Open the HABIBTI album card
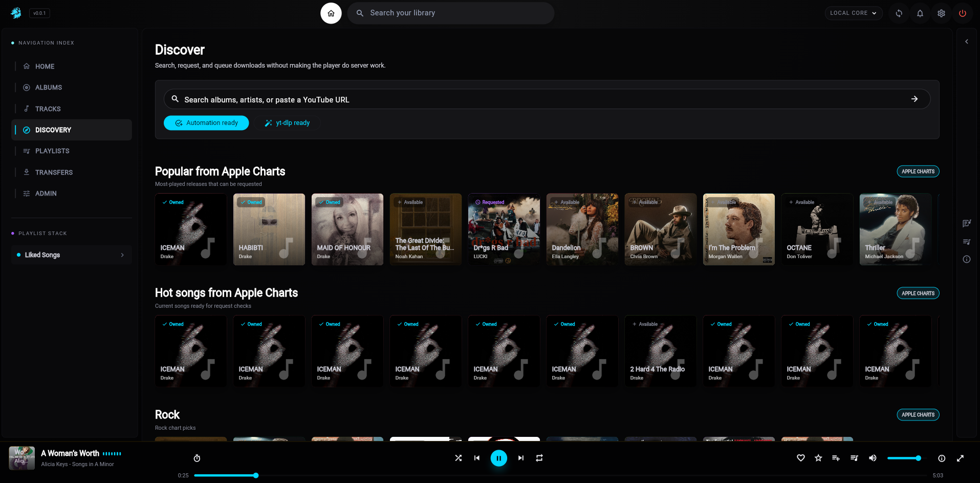The width and height of the screenshot is (980, 483). 269,229
